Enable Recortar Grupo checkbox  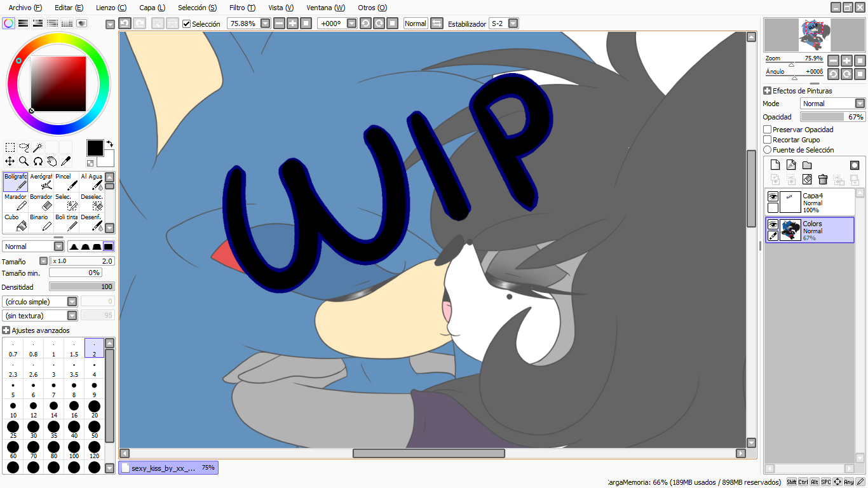767,140
